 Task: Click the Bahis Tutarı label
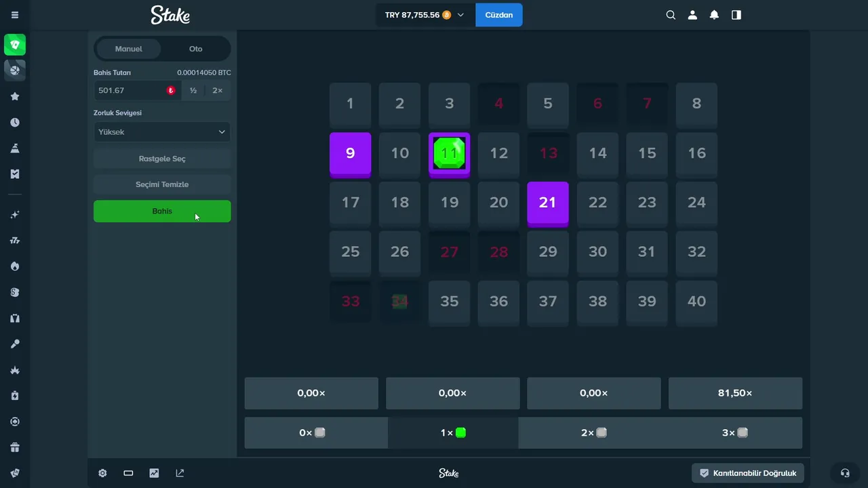click(x=112, y=73)
